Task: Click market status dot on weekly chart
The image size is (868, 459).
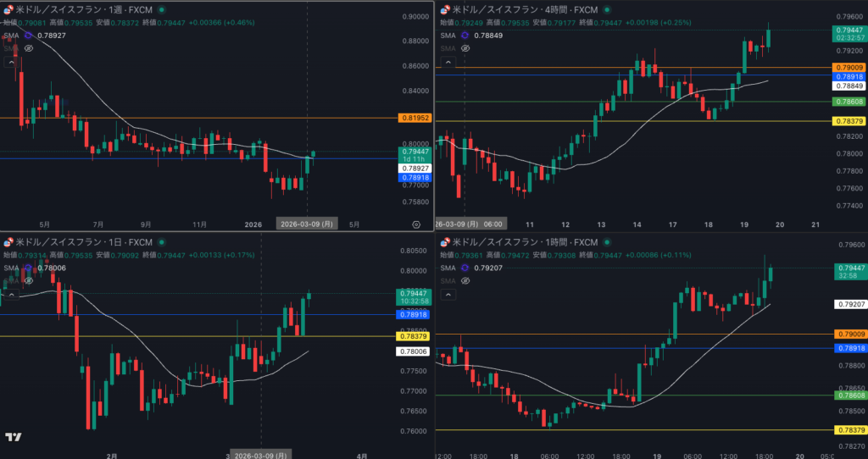Action: coord(162,10)
